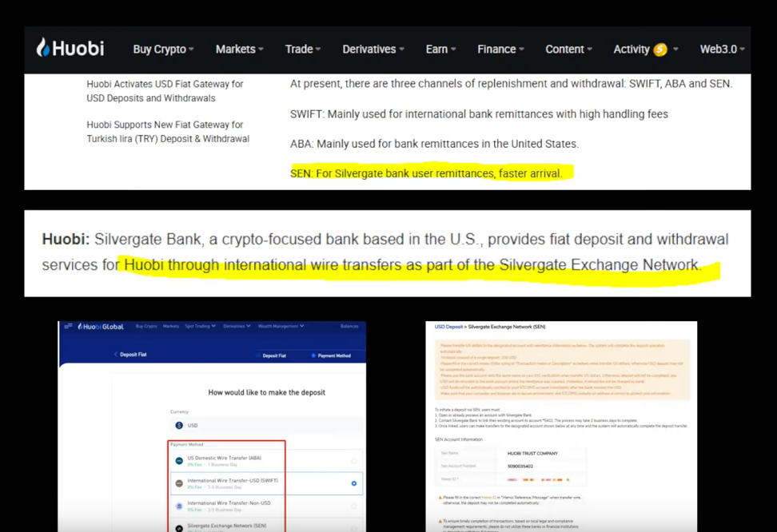Viewport: 777px width, 532px height.
Task: Select the Deposit Fiat progress step
Action: [272, 355]
